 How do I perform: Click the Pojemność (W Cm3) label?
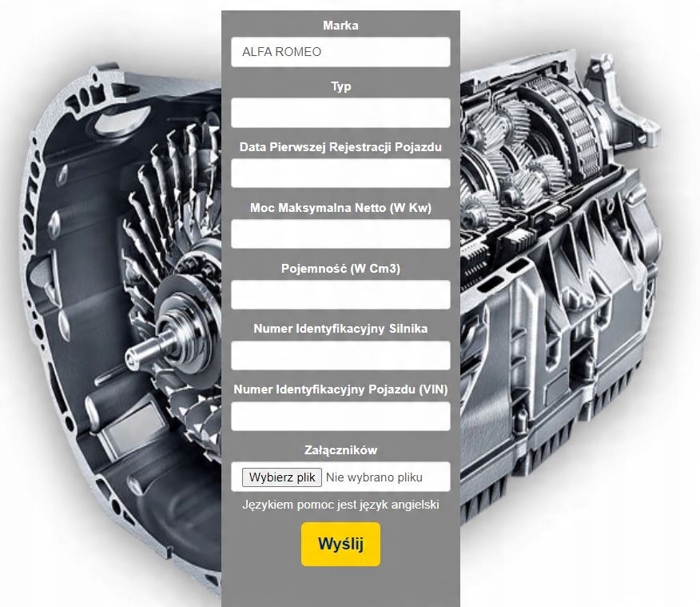(340, 269)
